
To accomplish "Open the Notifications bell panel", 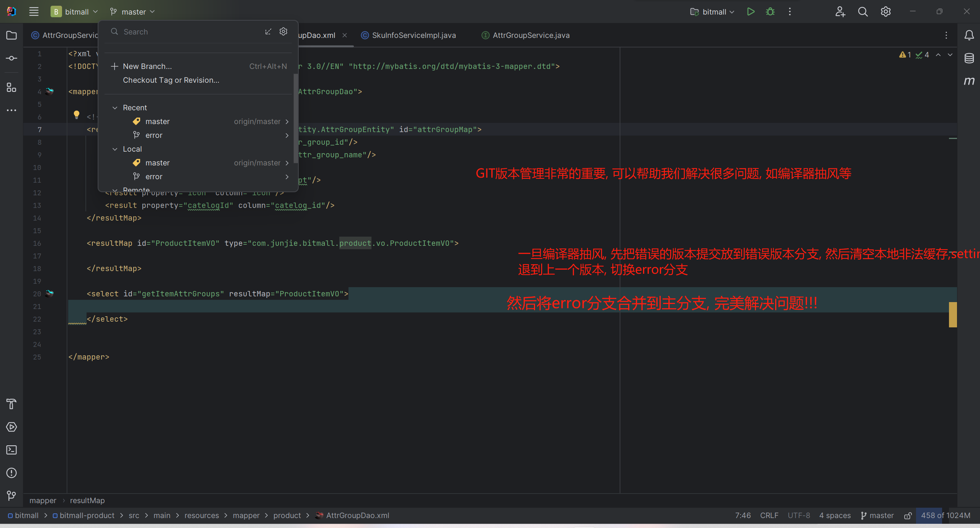I will 969,35.
